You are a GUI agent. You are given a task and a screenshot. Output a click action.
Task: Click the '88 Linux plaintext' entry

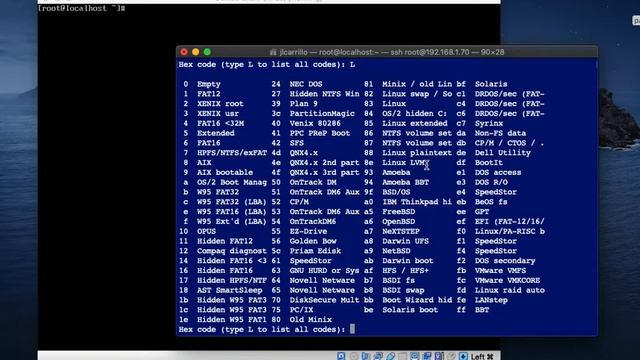click(x=408, y=153)
